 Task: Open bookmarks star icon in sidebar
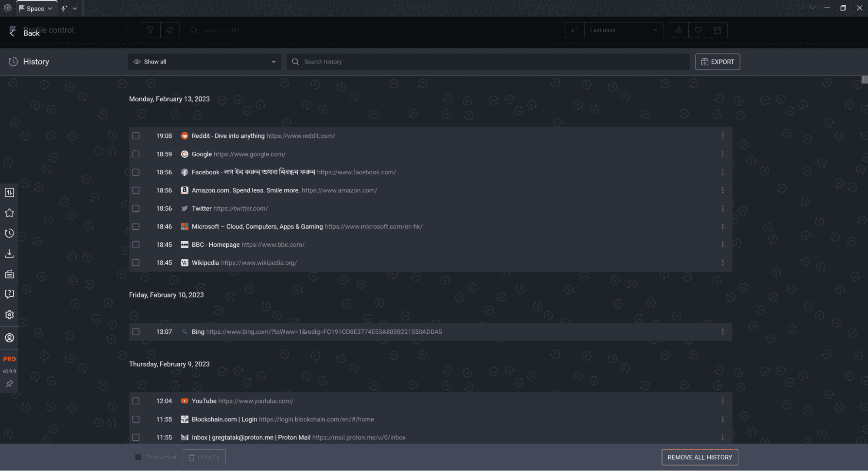coord(9,213)
